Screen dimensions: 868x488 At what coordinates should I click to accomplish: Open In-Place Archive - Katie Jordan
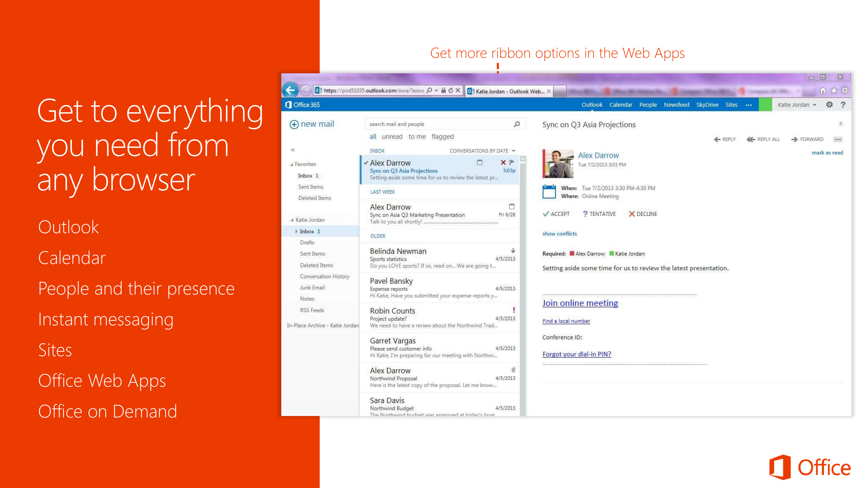click(x=323, y=325)
